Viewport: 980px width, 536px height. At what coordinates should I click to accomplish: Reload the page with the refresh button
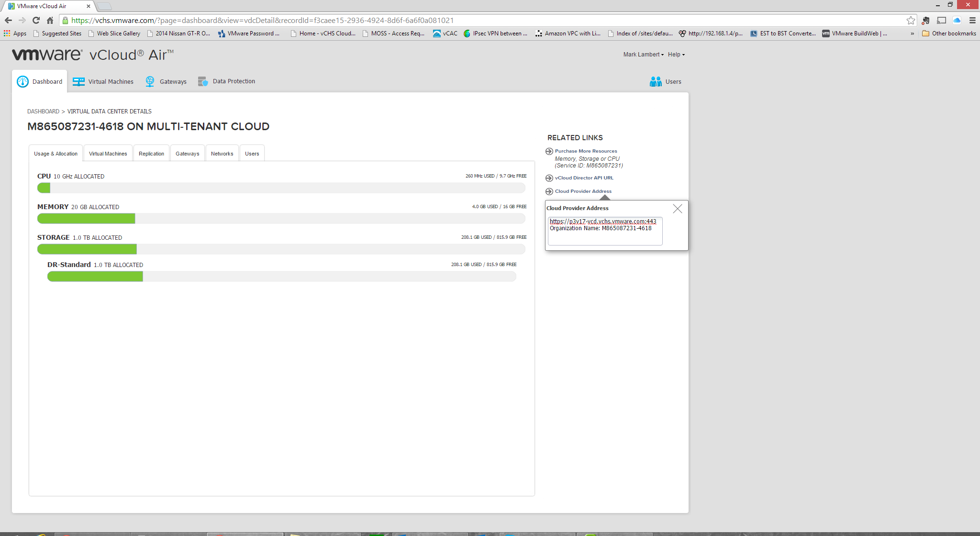36,20
